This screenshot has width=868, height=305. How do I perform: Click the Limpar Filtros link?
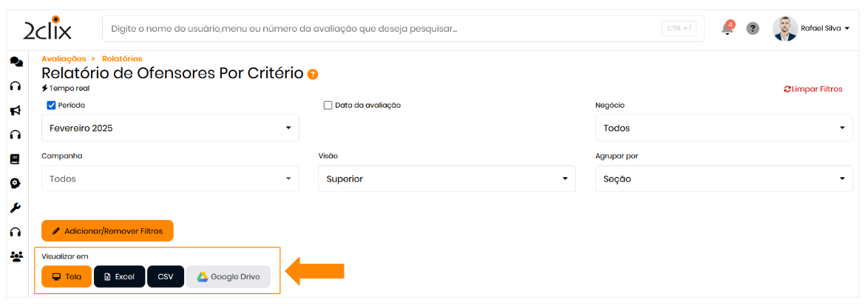pos(813,89)
